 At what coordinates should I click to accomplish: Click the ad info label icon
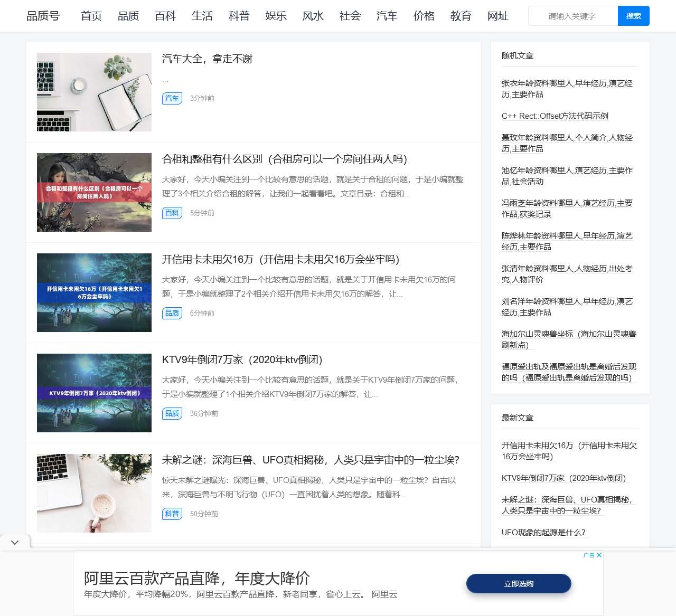tap(588, 555)
